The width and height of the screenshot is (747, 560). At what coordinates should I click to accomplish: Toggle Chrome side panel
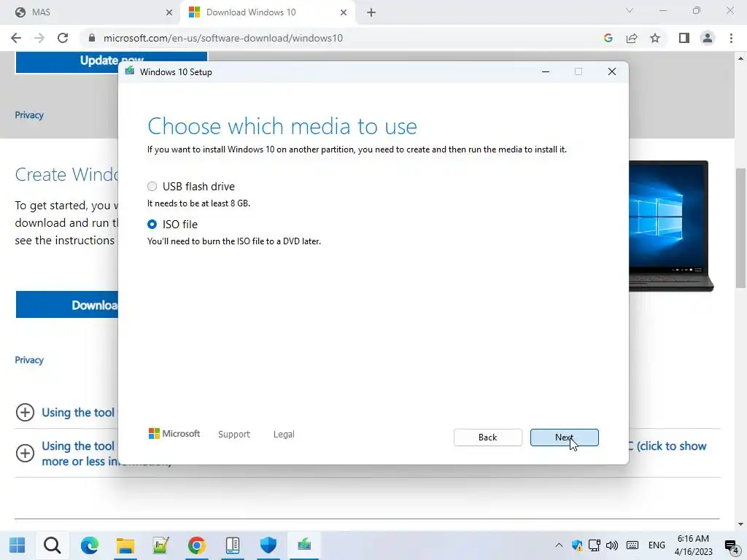pyautogui.click(x=684, y=38)
